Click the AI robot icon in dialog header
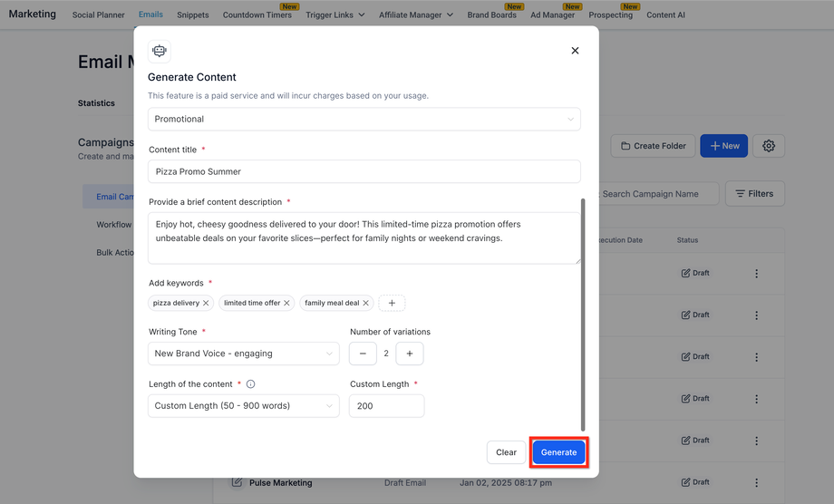The image size is (834, 504). point(160,52)
